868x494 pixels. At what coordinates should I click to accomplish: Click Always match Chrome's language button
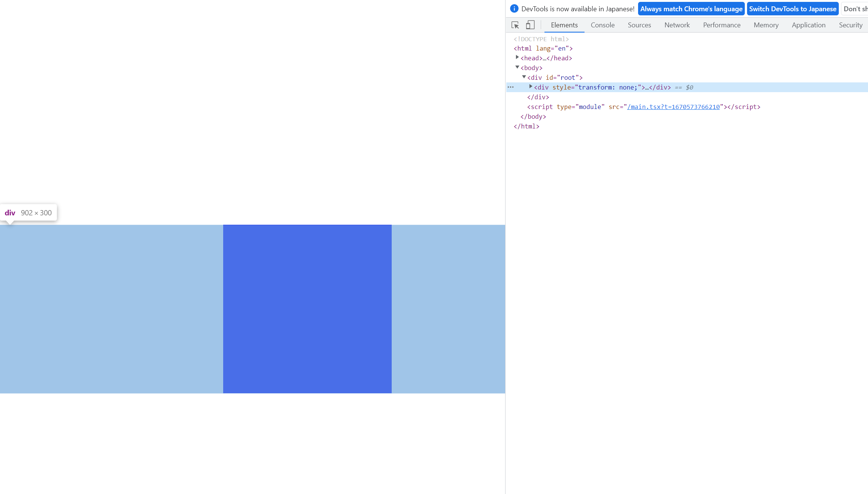tap(691, 9)
